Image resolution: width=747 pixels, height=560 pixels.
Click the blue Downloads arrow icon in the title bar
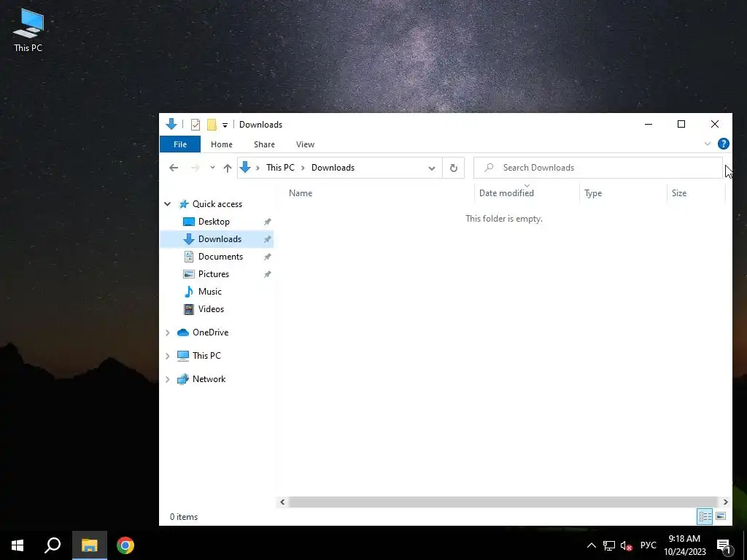171,124
